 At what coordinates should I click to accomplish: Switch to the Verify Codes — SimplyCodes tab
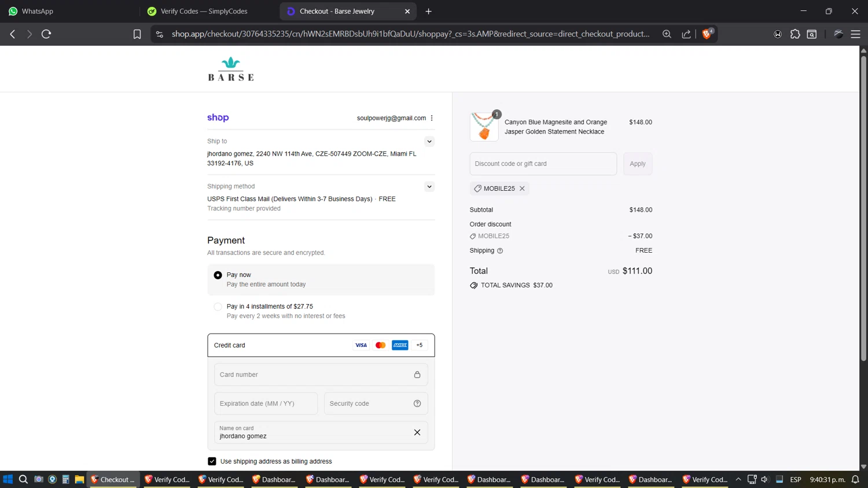click(209, 11)
